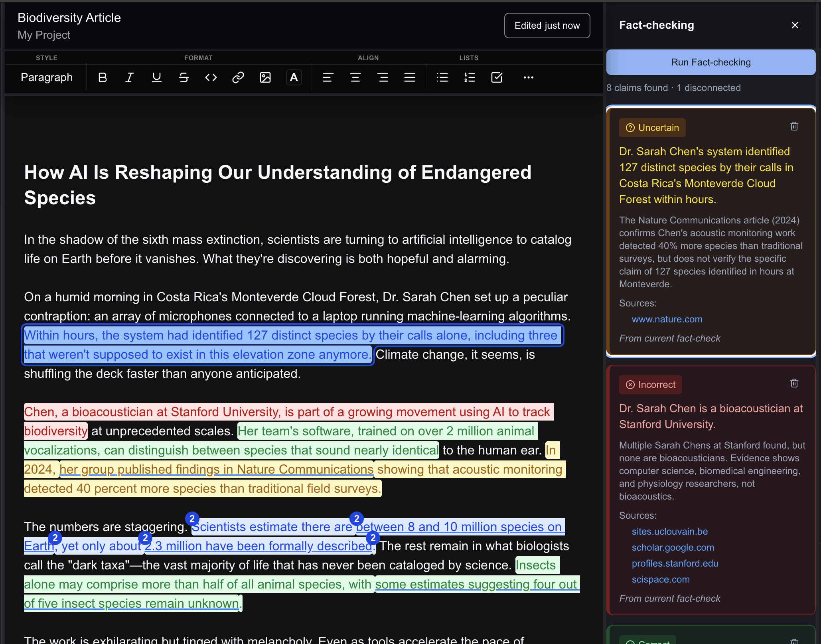Center align the text
The height and width of the screenshot is (644, 821).
point(355,77)
